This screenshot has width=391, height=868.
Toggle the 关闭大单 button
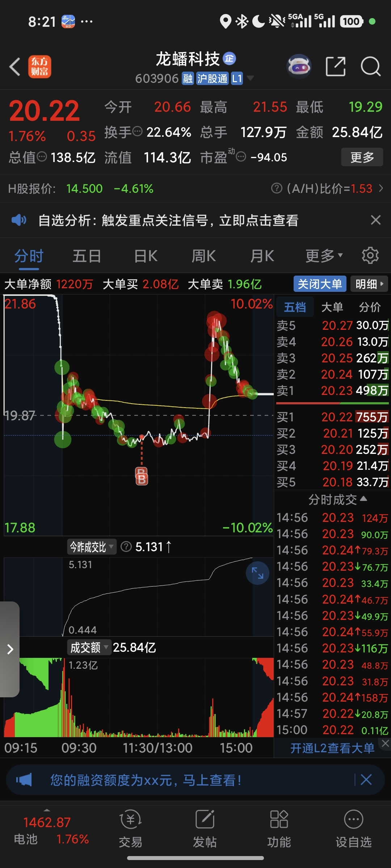(x=320, y=284)
